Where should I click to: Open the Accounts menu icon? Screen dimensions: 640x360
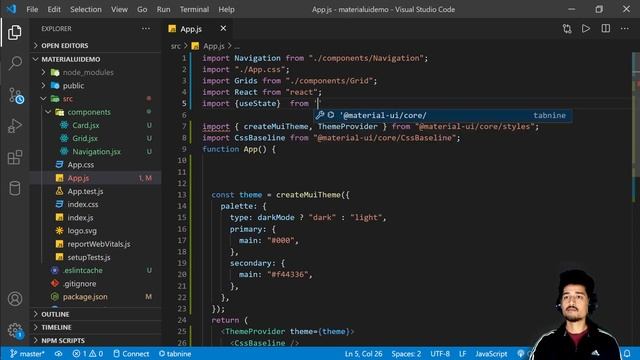tap(15, 299)
